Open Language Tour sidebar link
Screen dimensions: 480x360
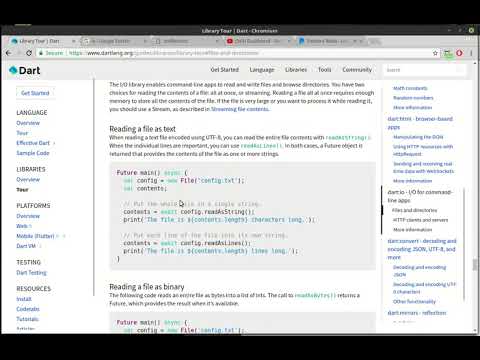coord(22,133)
